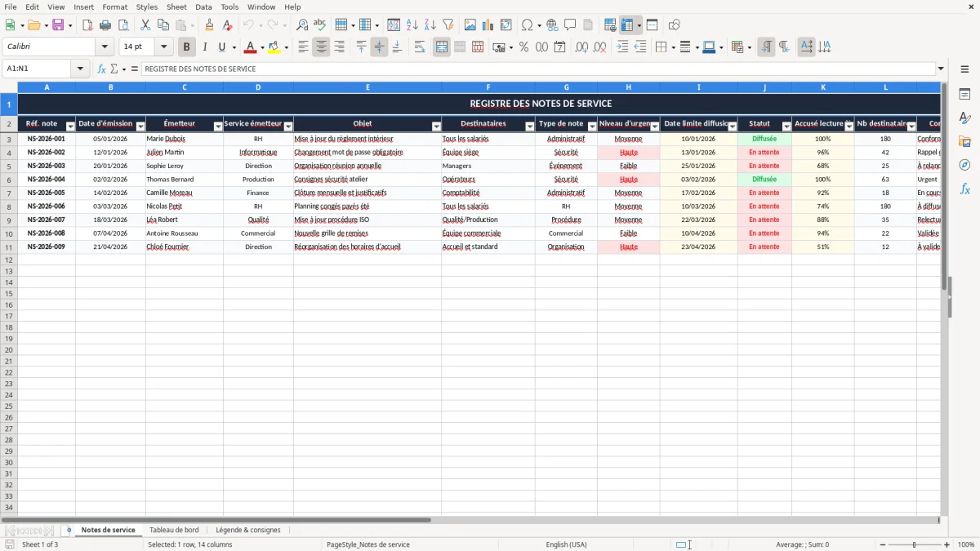980x551 pixels.
Task: Cut the selection with the scissors icon
Action: coord(145,25)
